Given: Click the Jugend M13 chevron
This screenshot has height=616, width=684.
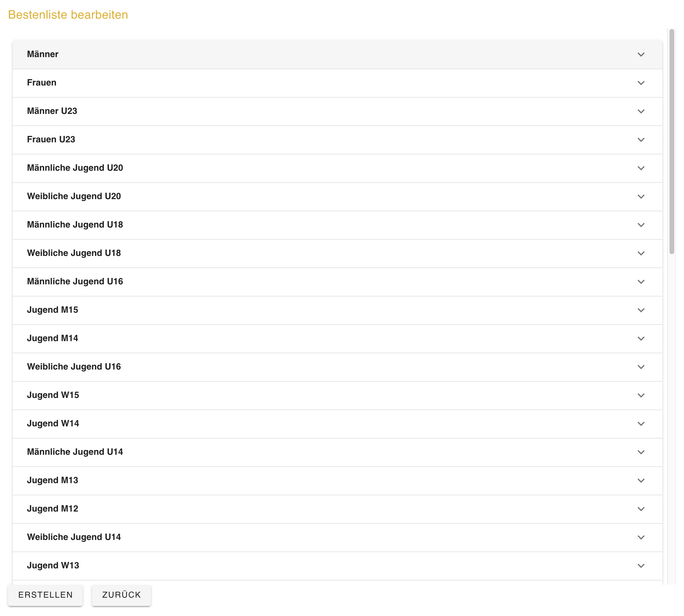Looking at the screenshot, I should click(x=641, y=481).
